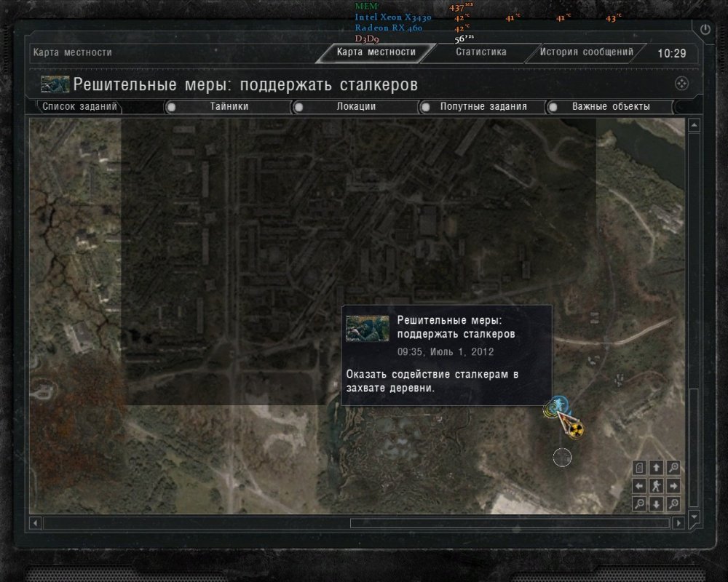Click the tooltip date '09:35, Июль 1, 2012'
Viewport: 728px width, 582px height.
[446, 352]
